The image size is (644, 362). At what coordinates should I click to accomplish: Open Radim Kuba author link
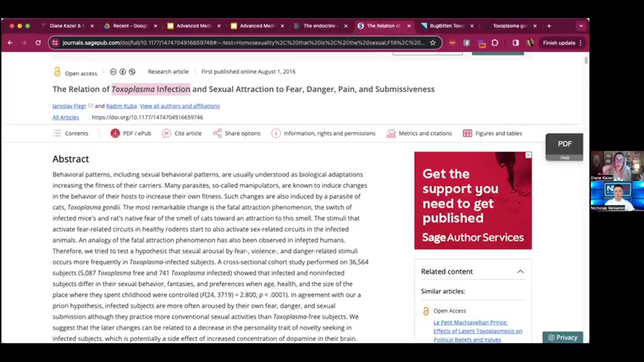pyautogui.click(x=121, y=106)
